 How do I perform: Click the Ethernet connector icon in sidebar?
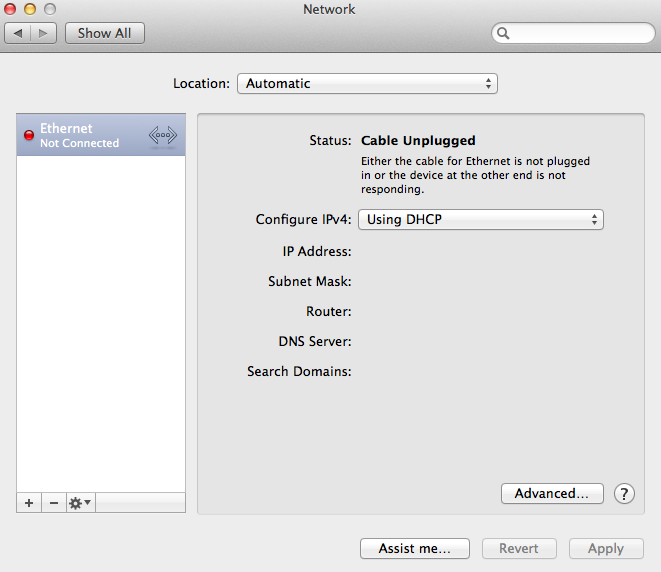tap(162, 135)
